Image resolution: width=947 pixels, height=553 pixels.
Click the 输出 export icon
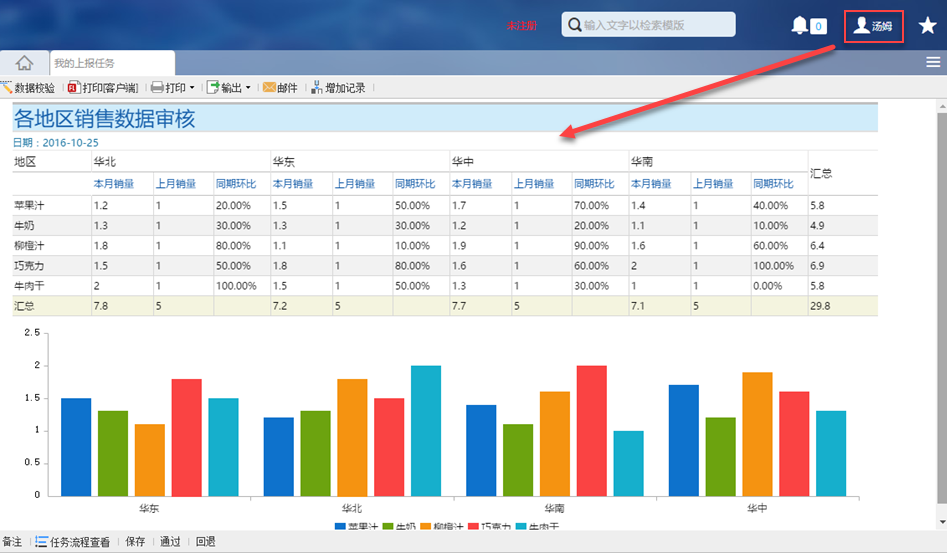(213, 88)
